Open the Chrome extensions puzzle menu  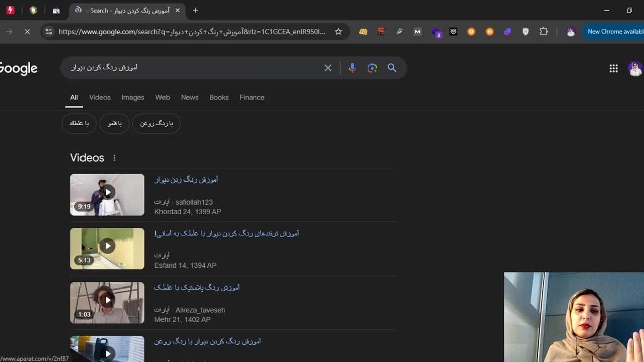click(x=544, y=32)
